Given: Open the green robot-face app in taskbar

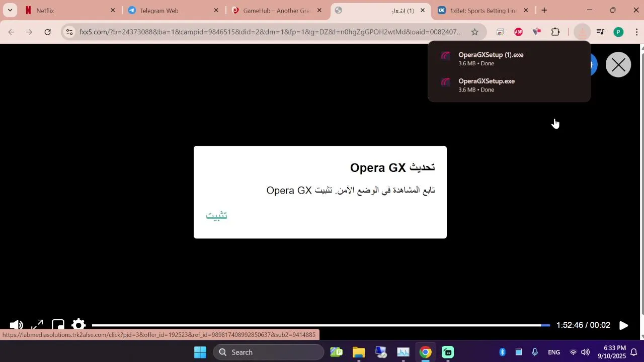Looking at the screenshot, I should (448, 352).
